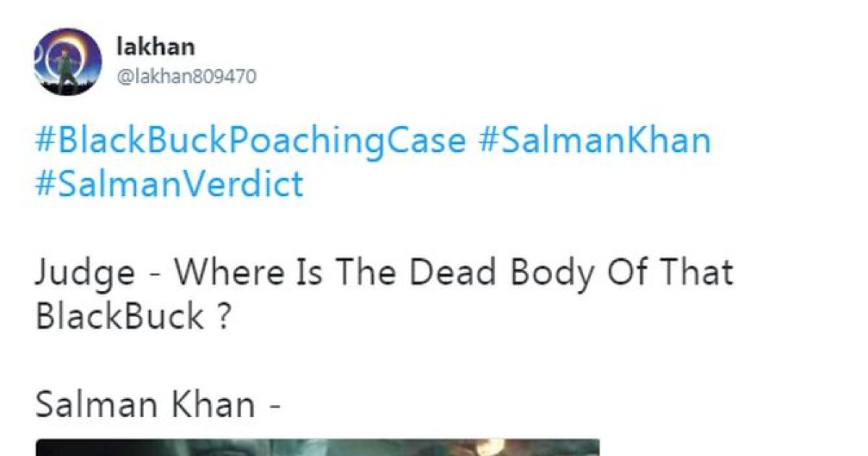Click the lakhan profile avatar

[67, 63]
